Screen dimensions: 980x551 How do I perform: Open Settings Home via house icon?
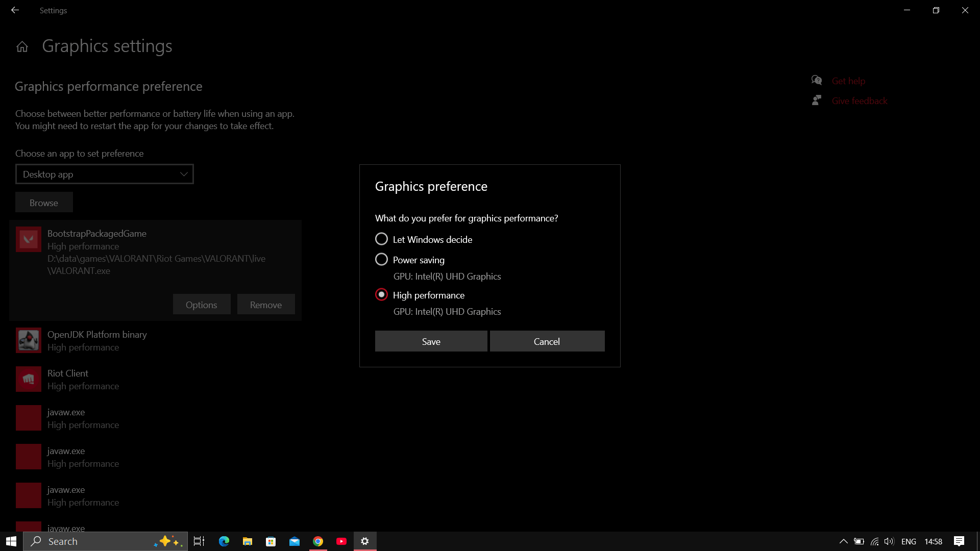(x=22, y=47)
